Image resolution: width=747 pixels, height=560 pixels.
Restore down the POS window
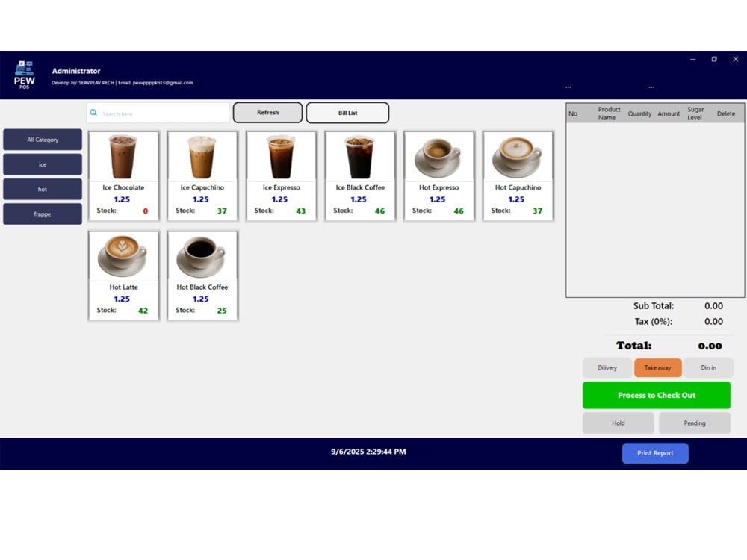(714, 59)
